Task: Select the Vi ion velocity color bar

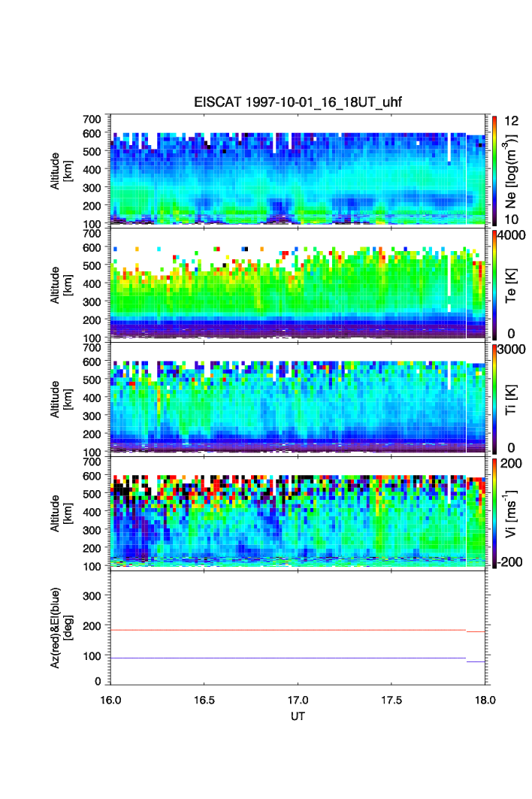Action: tap(494, 513)
